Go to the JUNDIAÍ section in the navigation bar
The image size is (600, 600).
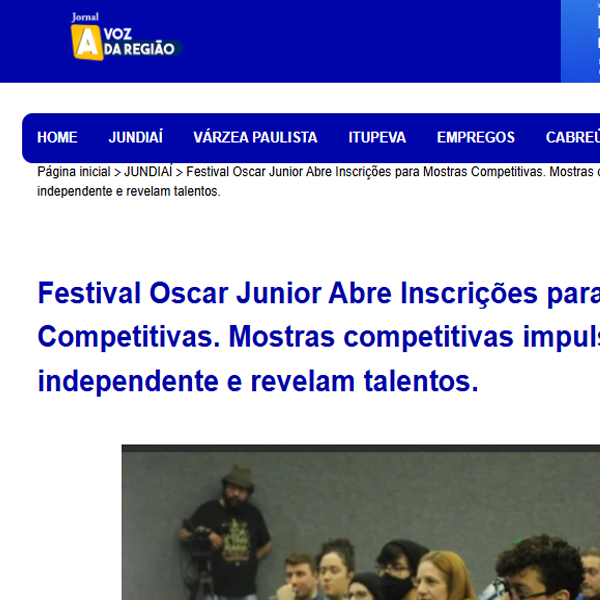[x=135, y=137]
